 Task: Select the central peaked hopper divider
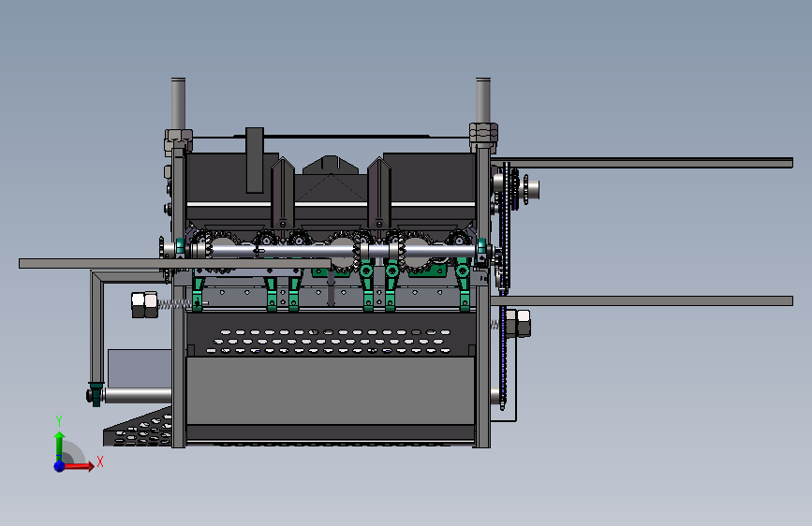(x=331, y=165)
